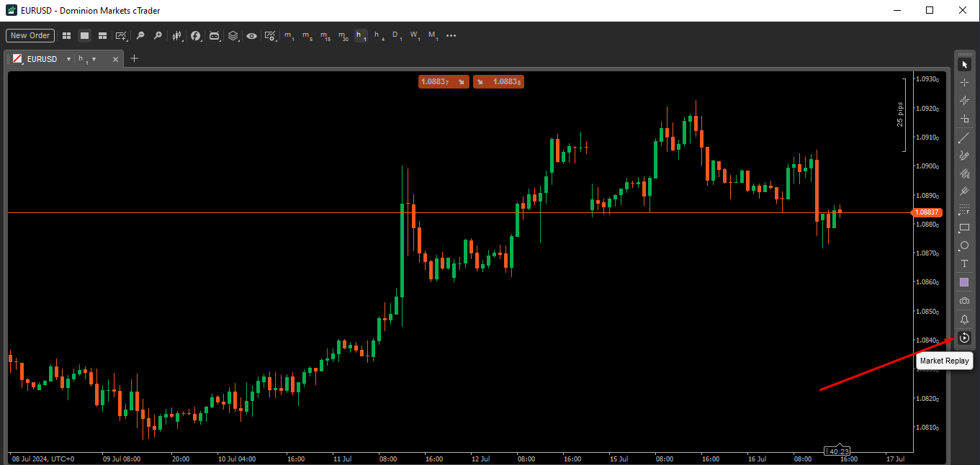Open the h1 timeframe dropdown in the tab
Screen dimensions: 980x465
pyautogui.click(x=94, y=59)
